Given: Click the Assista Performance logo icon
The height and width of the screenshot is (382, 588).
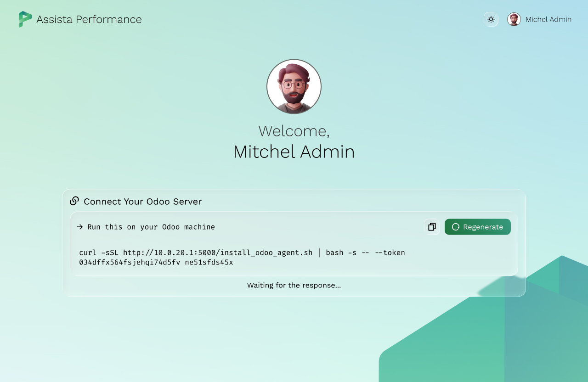Looking at the screenshot, I should point(25,19).
